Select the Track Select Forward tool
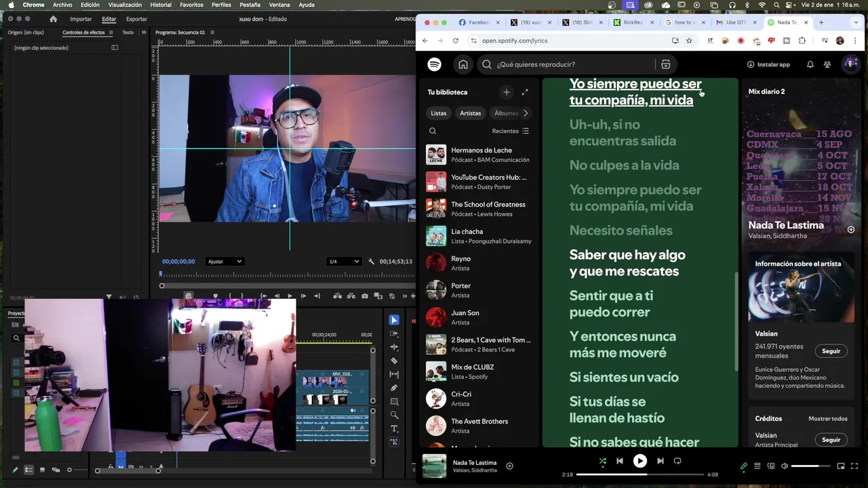The image size is (868, 488). tap(394, 333)
